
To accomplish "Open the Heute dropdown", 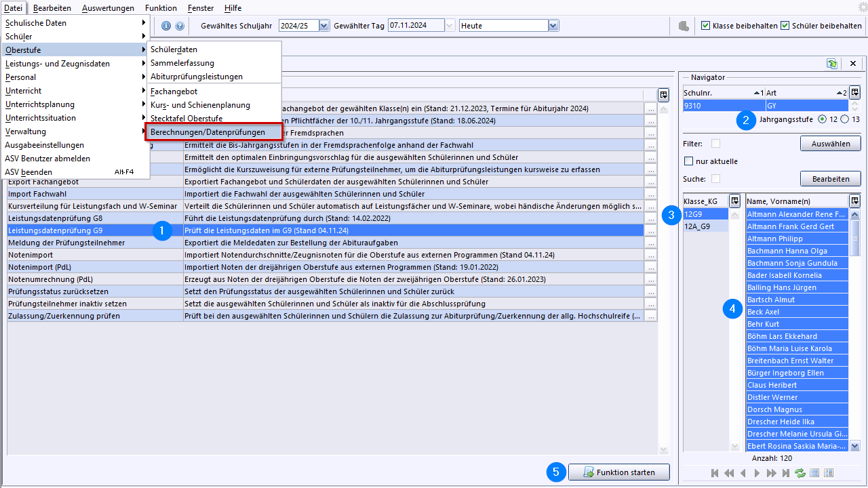I will (x=554, y=26).
